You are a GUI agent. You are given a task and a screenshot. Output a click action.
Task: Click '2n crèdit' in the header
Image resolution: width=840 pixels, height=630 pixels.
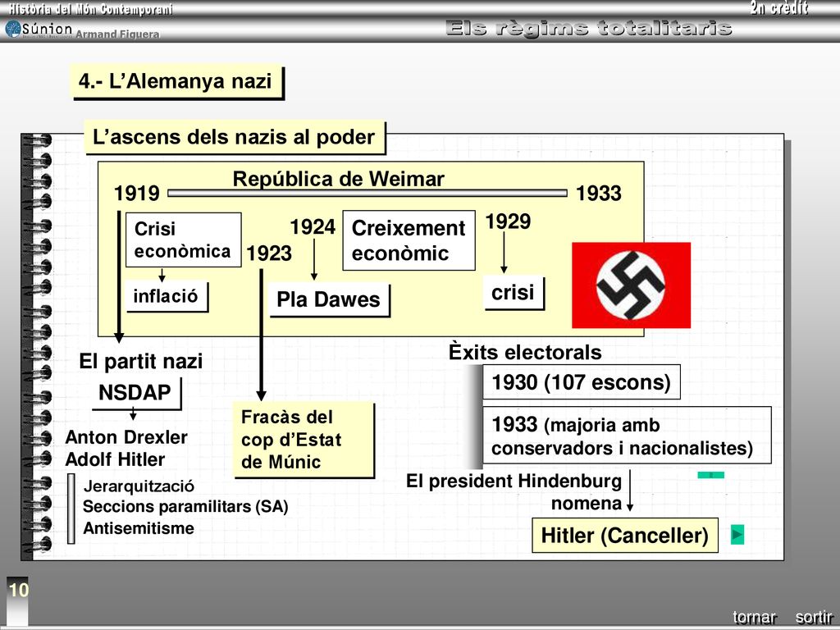pos(779,8)
